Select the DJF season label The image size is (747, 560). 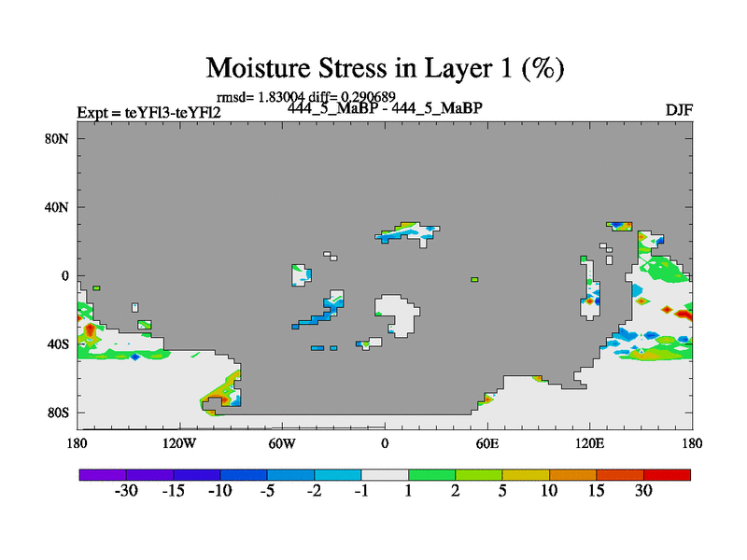(678, 110)
